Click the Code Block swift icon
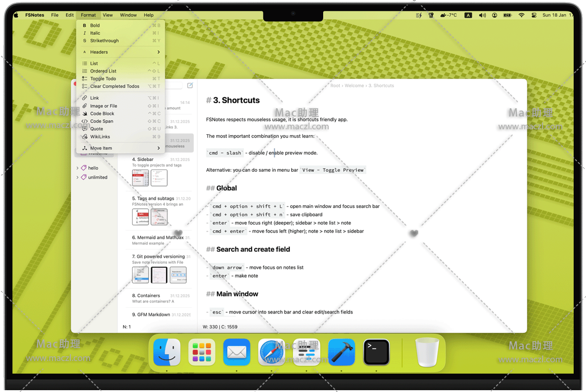 click(x=85, y=114)
